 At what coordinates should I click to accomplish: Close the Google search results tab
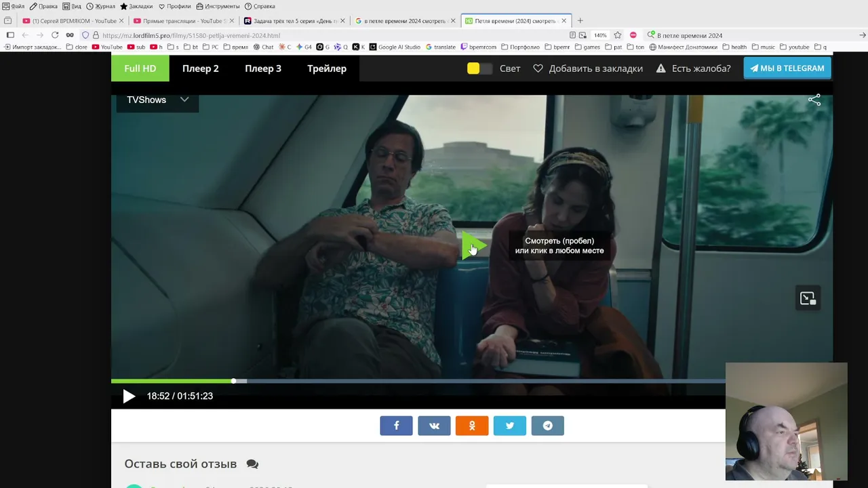[453, 21]
